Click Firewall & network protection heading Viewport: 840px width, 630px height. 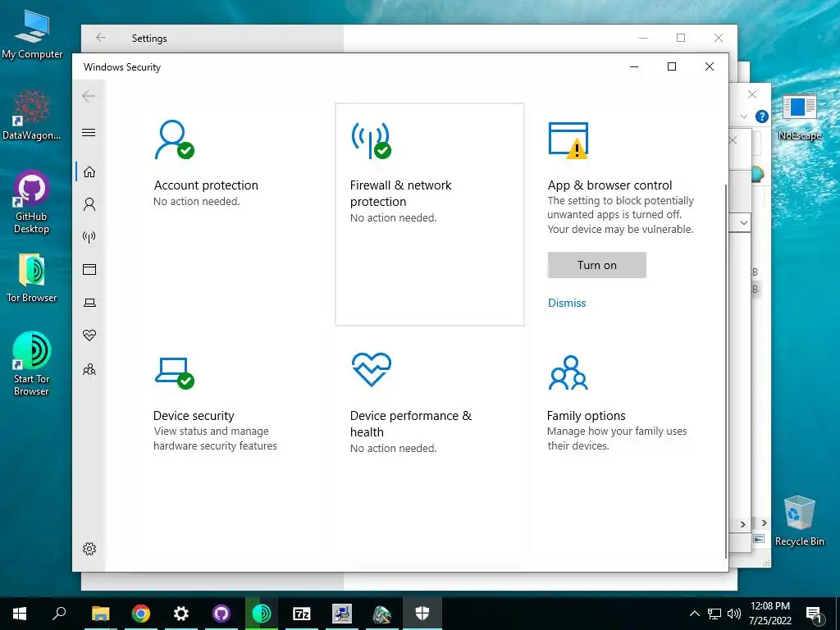coord(400,193)
